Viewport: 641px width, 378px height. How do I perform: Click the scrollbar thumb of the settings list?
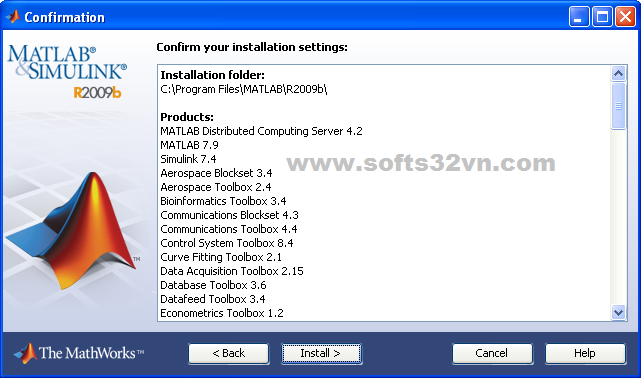pos(619,106)
